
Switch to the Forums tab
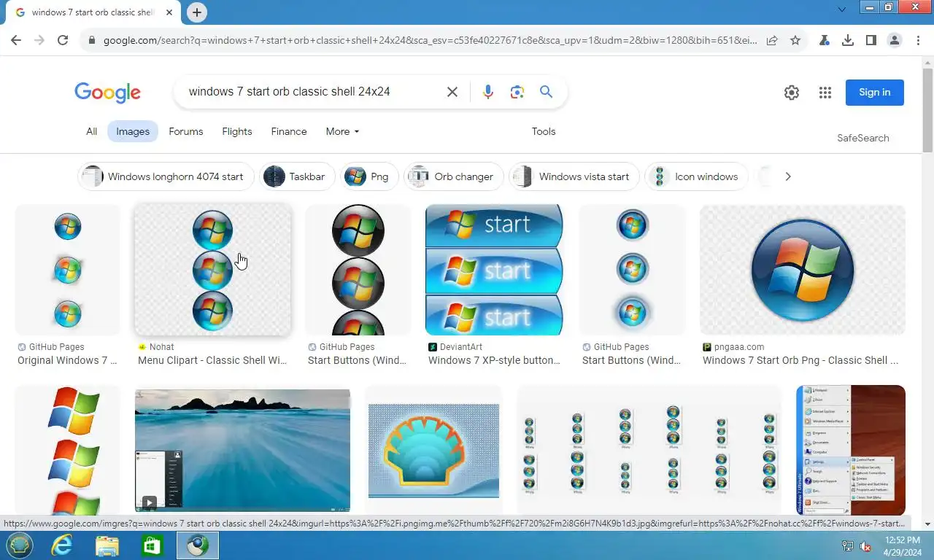[x=186, y=131]
